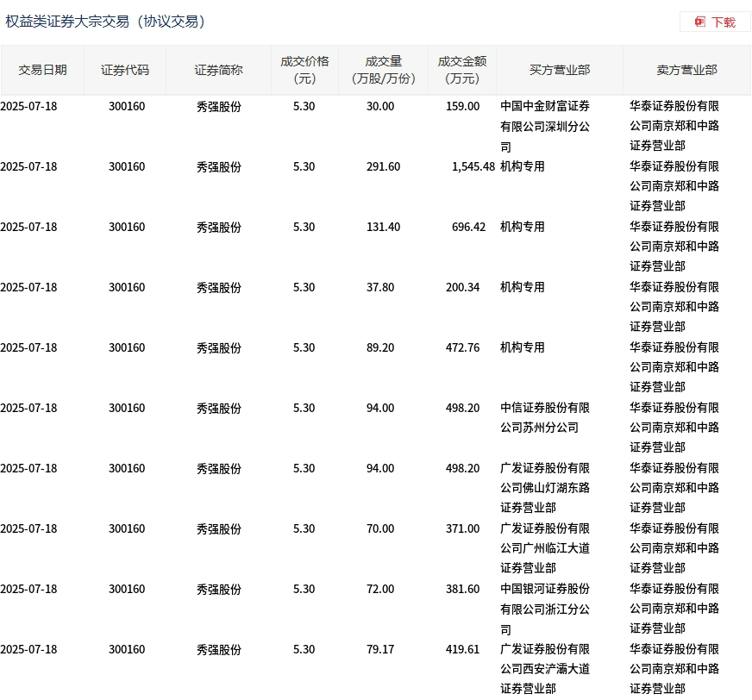Image resolution: width=752 pixels, height=700 pixels.
Task: Select the 成交量(万股/万份) column header
Action: [x=383, y=71]
